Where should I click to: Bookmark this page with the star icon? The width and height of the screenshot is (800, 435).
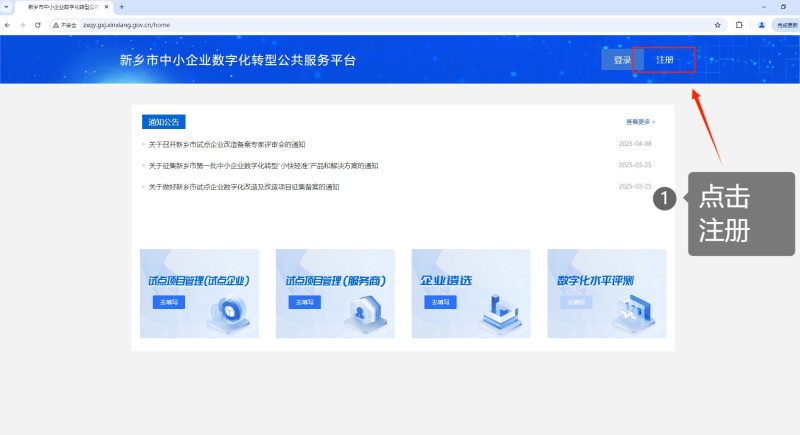pyautogui.click(x=717, y=24)
